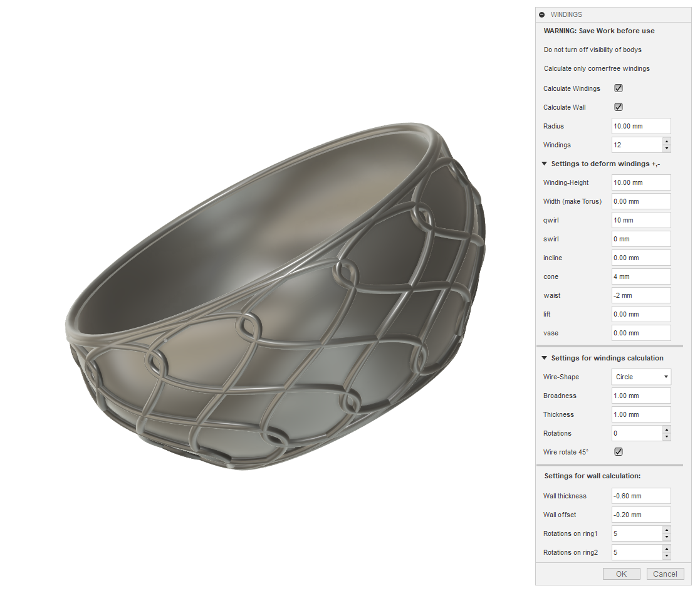Toggle the Calculate Wall checkbox

tap(619, 107)
